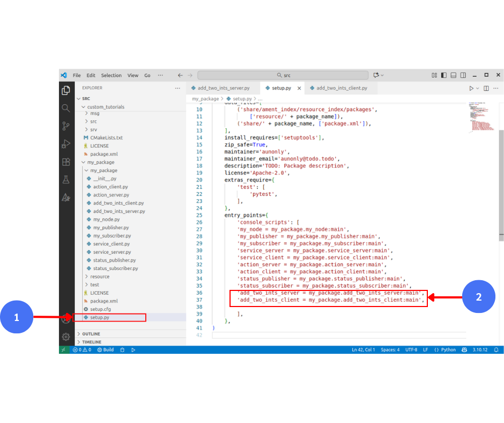Open add_two_ints_server.py from the explorer
This screenshot has width=504, height=423.
click(118, 211)
